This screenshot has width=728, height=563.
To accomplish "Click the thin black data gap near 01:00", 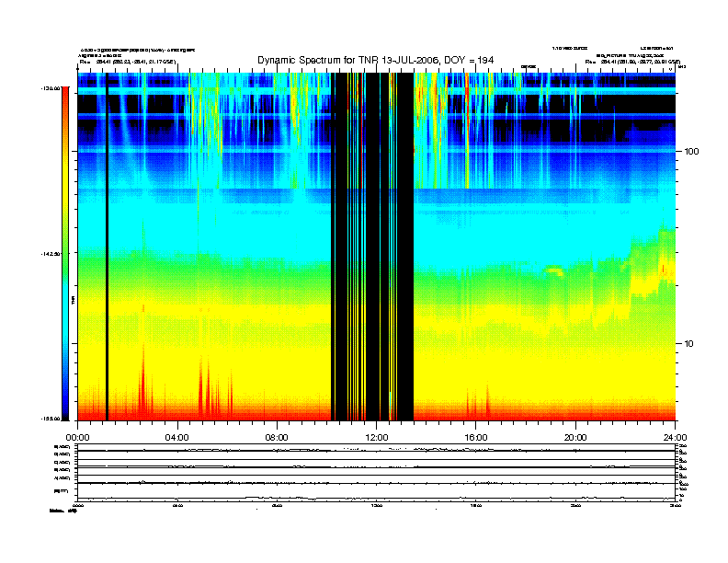I will click(x=107, y=247).
